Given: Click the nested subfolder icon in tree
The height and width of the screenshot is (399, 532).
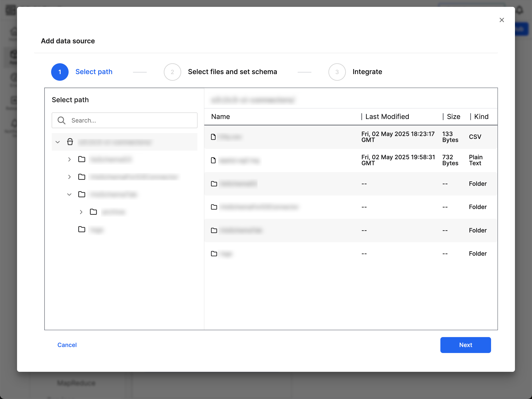Looking at the screenshot, I should click(x=93, y=212).
